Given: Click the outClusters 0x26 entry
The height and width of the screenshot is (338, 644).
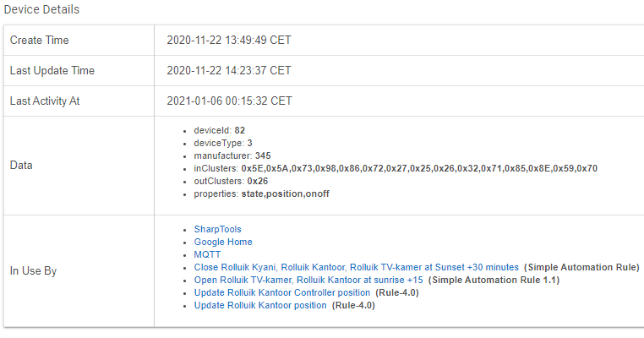Looking at the screenshot, I should (x=231, y=182).
